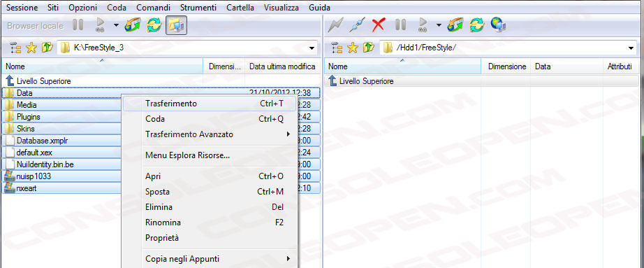Go up one remote folder level icon
The image size is (644, 268).
pyautogui.click(x=368, y=48)
